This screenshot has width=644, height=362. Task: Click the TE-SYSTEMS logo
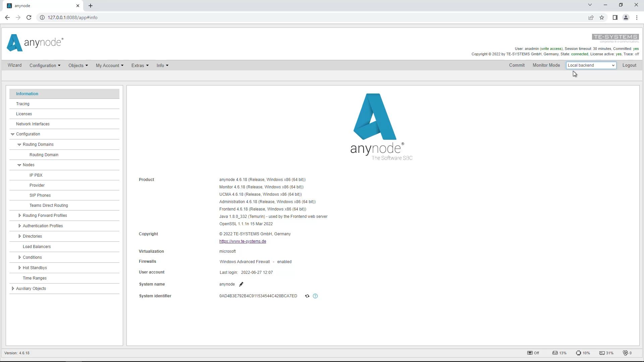click(x=615, y=38)
